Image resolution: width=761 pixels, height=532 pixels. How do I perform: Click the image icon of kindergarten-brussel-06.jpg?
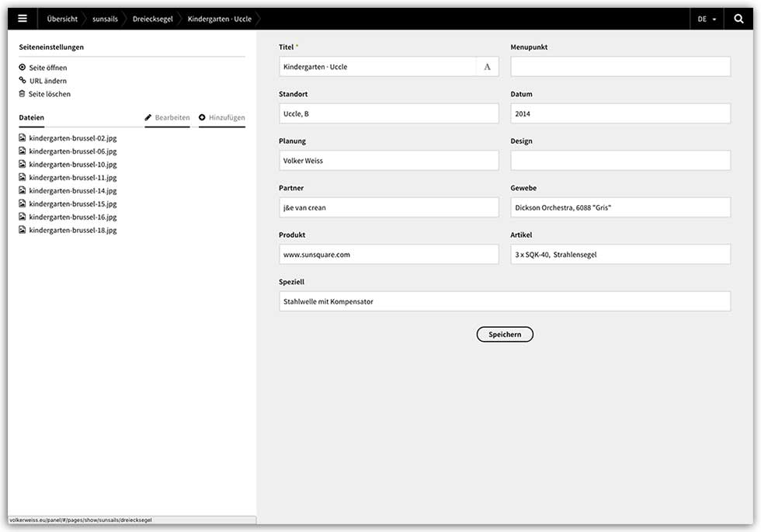pyautogui.click(x=23, y=151)
